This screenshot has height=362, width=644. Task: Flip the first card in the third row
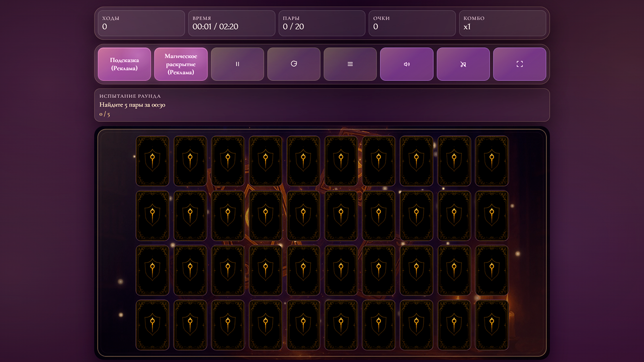click(x=152, y=270)
